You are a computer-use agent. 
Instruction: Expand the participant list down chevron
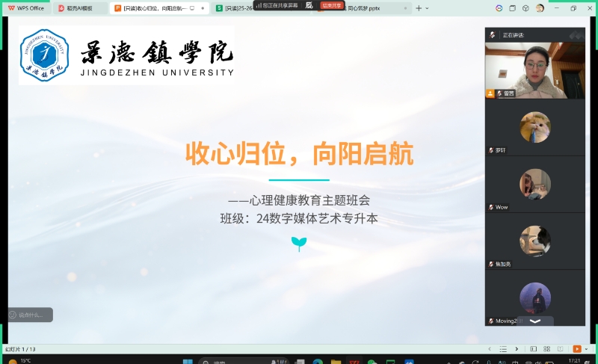(x=534, y=321)
